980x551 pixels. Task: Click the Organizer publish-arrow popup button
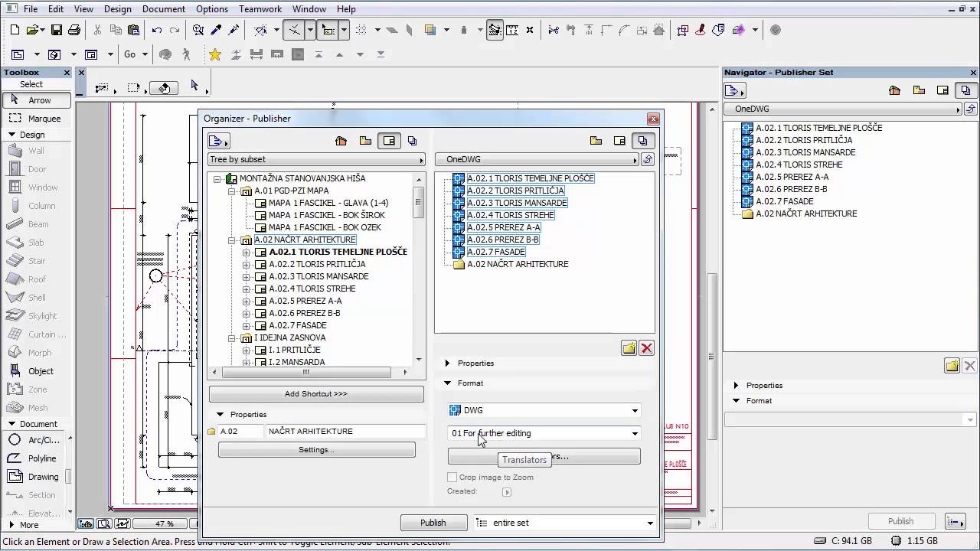218,141
